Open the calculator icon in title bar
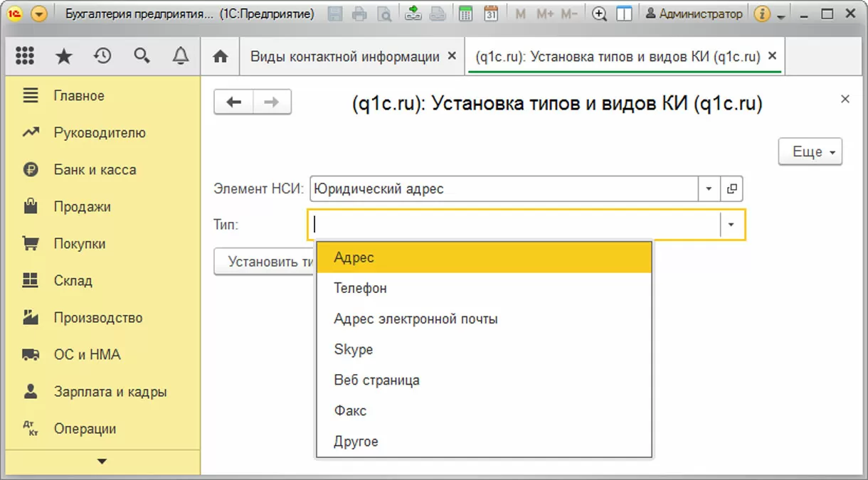Image resolution: width=868 pixels, height=480 pixels. [x=466, y=14]
